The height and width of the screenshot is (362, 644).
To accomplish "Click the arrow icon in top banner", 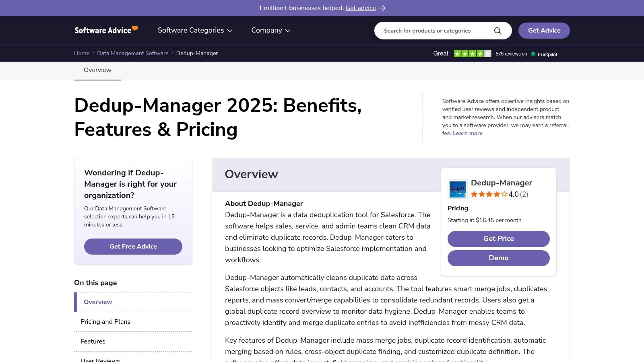I will point(382,8).
